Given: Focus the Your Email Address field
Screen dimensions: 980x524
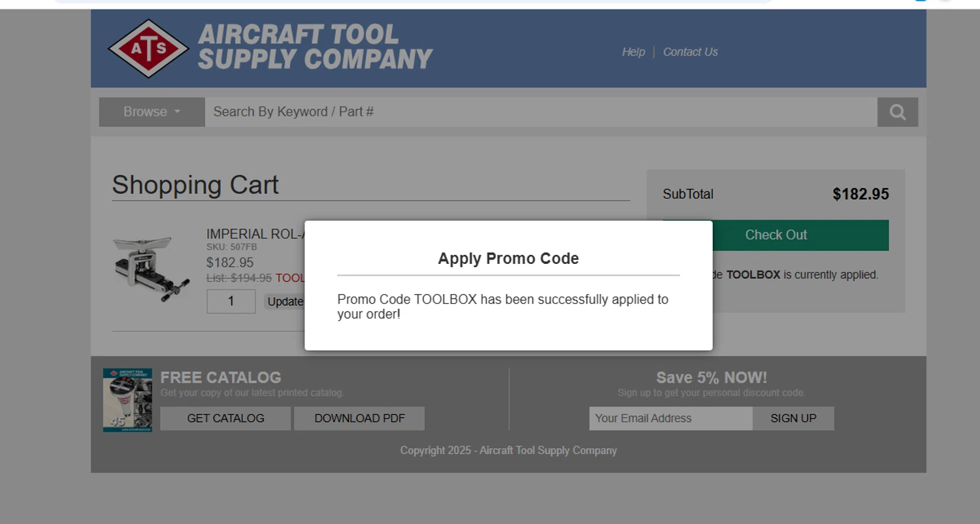Looking at the screenshot, I should pyautogui.click(x=671, y=419).
